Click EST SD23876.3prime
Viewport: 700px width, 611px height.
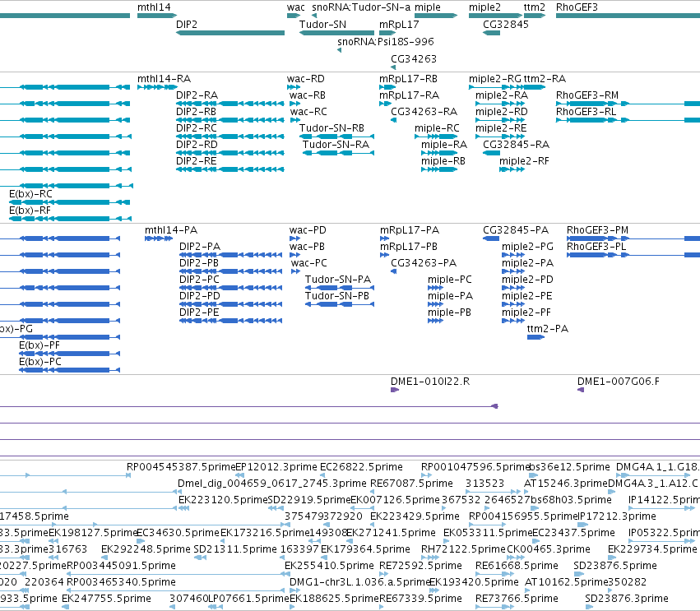pos(626,599)
